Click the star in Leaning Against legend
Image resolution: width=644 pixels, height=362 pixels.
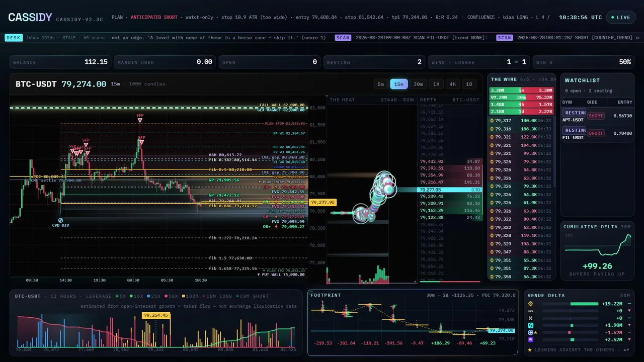tap(530, 349)
